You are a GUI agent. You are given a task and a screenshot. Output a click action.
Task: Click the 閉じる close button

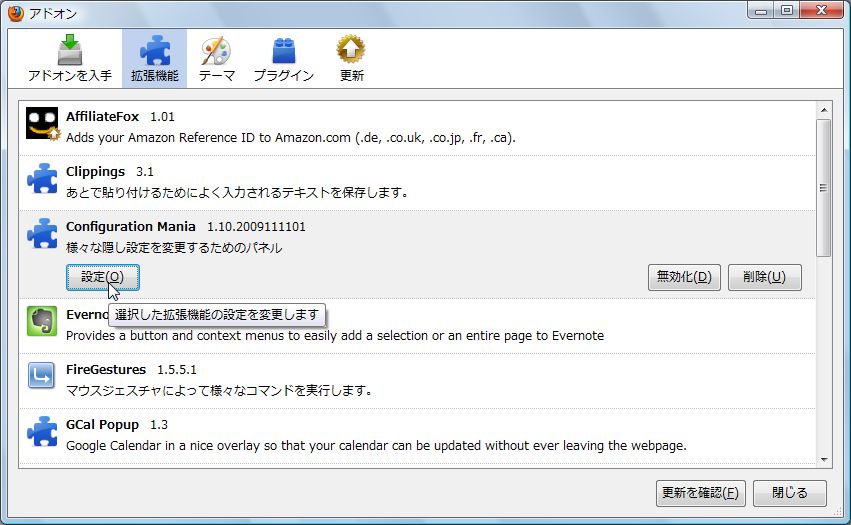click(790, 493)
